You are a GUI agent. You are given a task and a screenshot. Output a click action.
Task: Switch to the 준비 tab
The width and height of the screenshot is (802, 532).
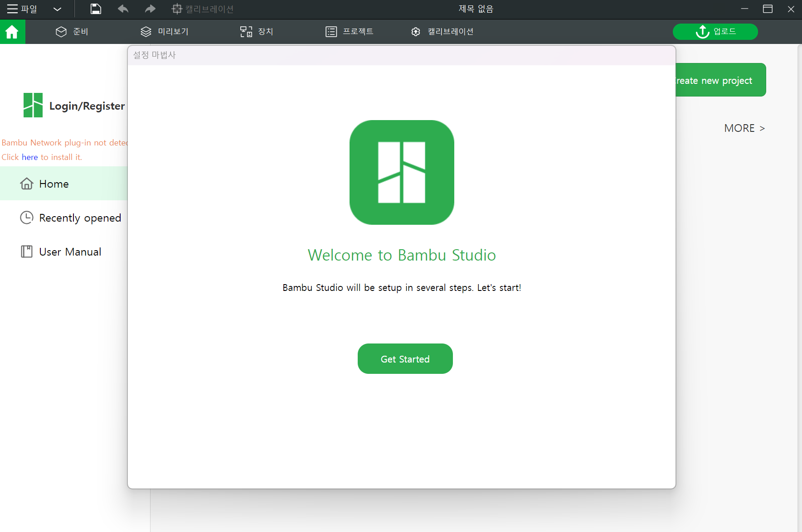[72, 32]
